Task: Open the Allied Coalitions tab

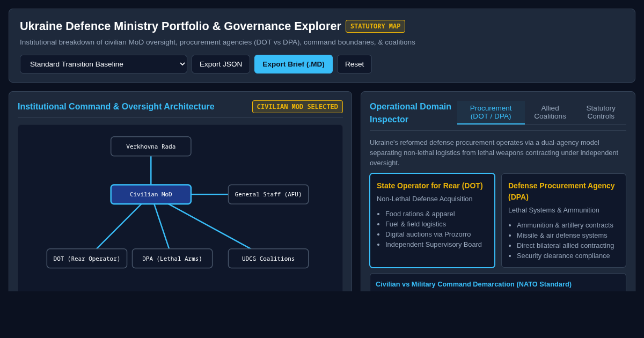Action: pyautogui.click(x=550, y=112)
